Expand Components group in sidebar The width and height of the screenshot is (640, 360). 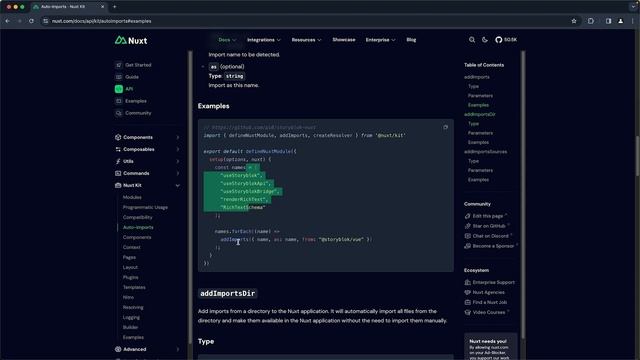147,137
